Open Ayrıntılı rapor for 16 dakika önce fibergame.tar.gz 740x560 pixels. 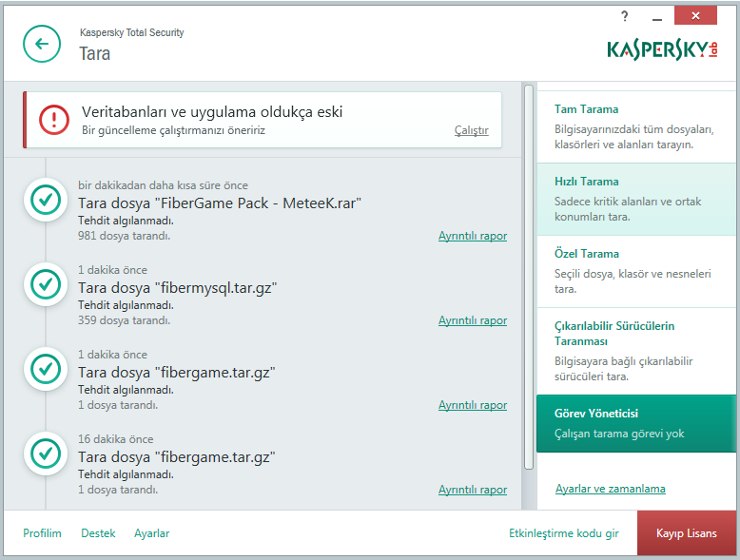[473, 490]
